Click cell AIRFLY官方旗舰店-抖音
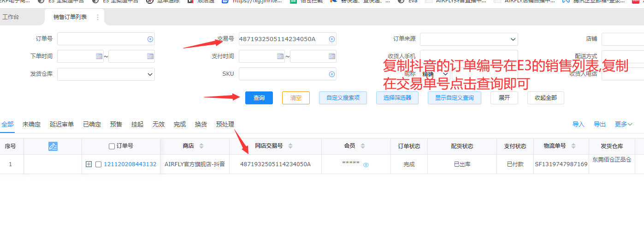The width and height of the screenshot is (644, 235). [195, 164]
